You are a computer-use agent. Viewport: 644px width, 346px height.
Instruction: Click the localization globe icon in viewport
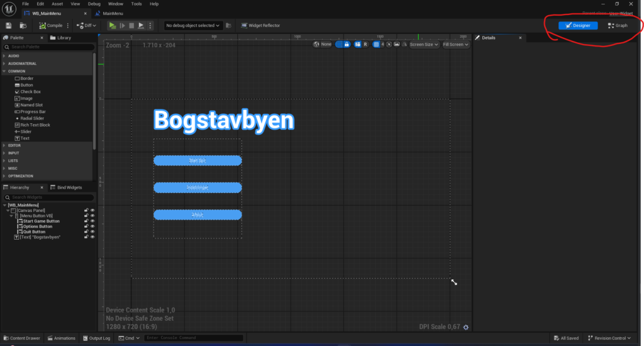coord(318,45)
